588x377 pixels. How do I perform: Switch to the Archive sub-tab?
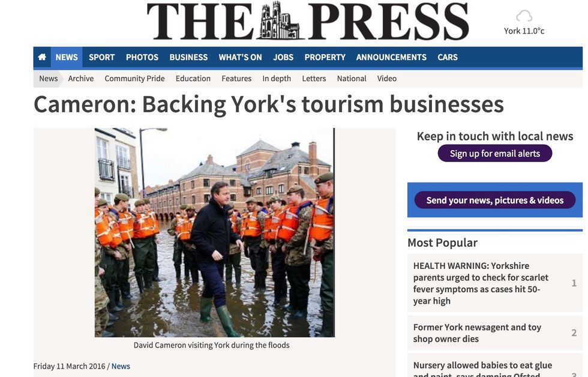[81, 79]
